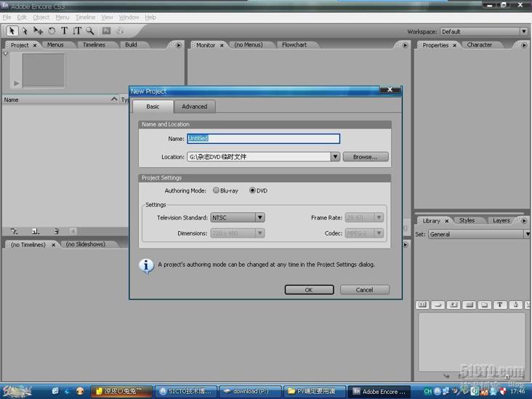Click Browse to choose location
Screen dimensions: 532x399
click(x=366, y=157)
